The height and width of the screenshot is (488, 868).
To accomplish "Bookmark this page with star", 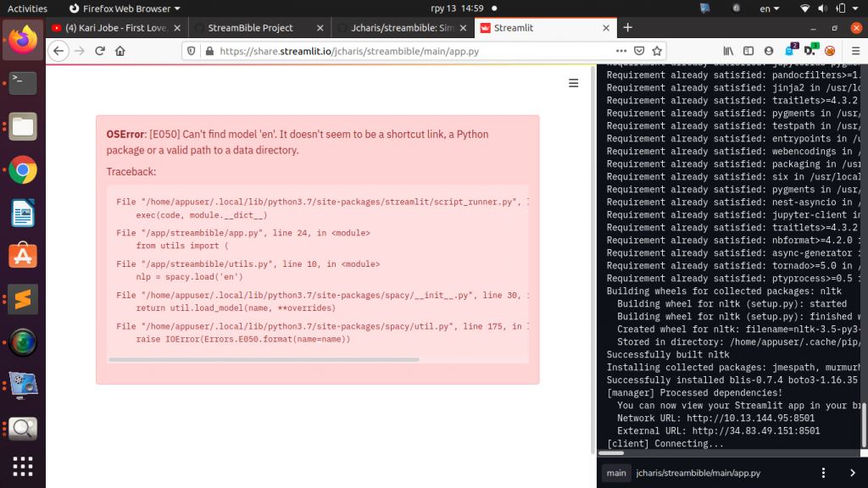I will click(657, 51).
